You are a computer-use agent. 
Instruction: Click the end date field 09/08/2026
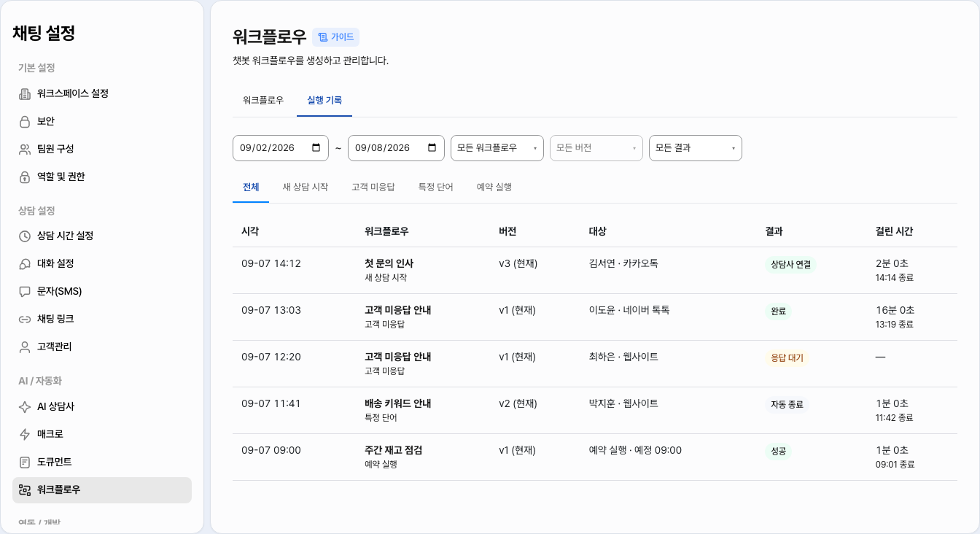[397, 148]
